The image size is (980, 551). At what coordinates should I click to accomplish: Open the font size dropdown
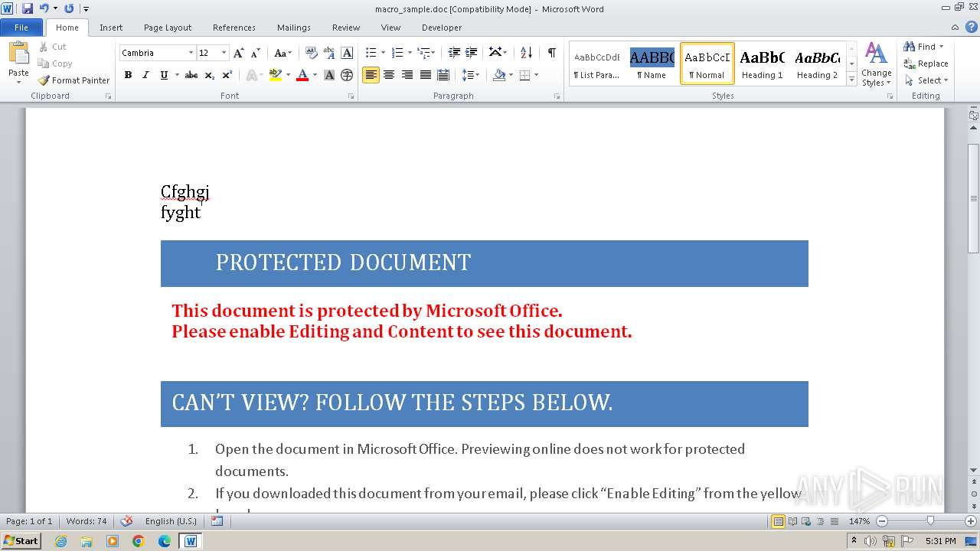pyautogui.click(x=224, y=53)
